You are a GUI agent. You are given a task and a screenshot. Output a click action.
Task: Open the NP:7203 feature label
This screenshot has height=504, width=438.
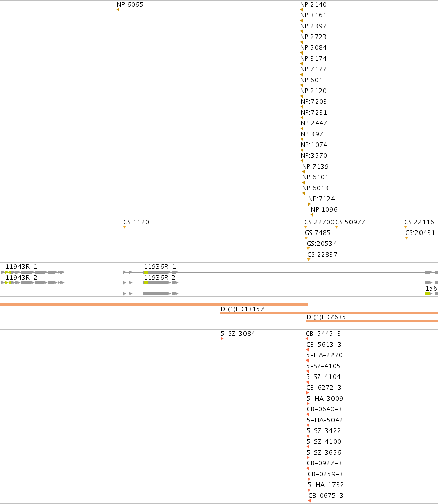pos(313,102)
